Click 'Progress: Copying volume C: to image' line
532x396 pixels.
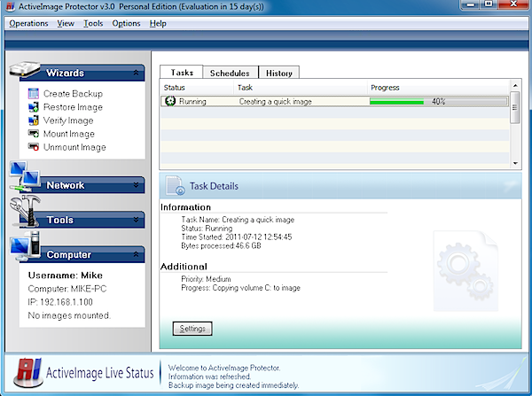pos(240,288)
